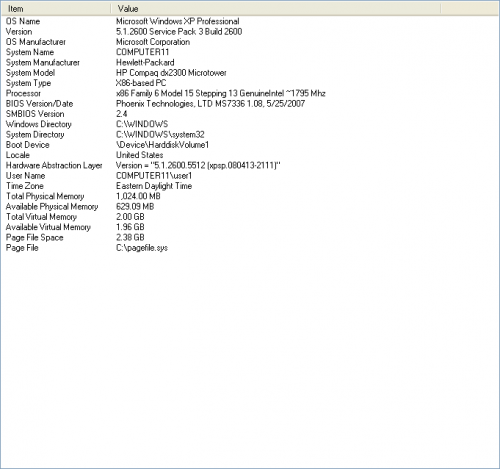Select the Phoenix Technologies BIOS value
The image size is (500, 469).
[210, 104]
